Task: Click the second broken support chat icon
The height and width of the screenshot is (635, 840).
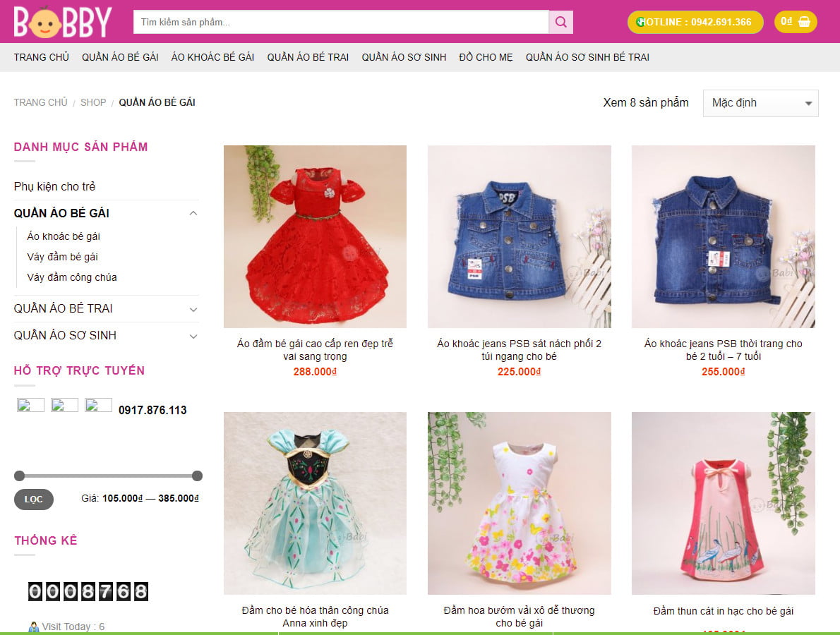Action: [64, 405]
